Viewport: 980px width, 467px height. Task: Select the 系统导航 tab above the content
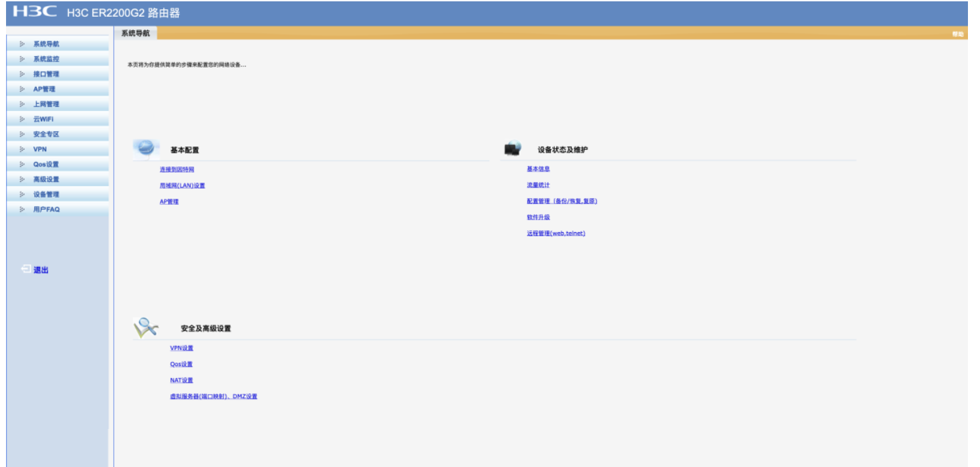(x=135, y=33)
